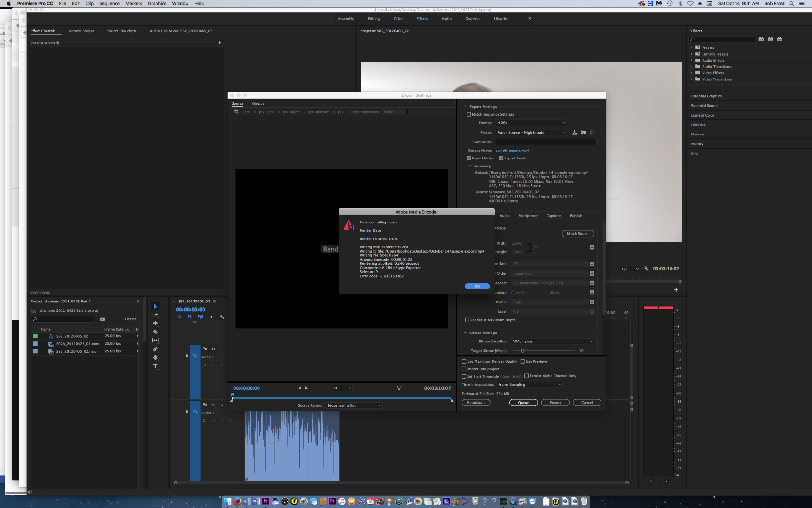Uncheck Export Video checkbox
The image size is (812, 508).
tap(468, 158)
